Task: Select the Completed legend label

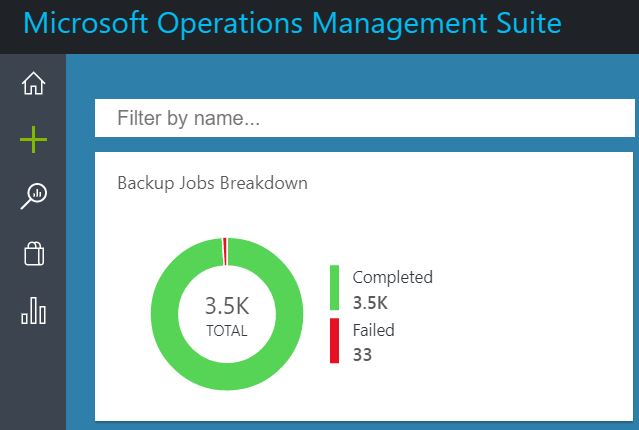Action: (x=393, y=277)
